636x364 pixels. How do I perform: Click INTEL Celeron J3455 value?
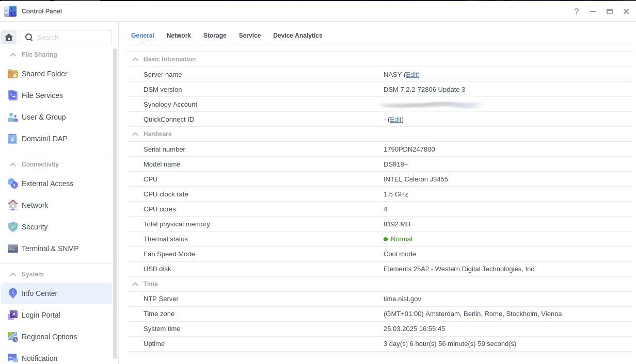point(416,179)
